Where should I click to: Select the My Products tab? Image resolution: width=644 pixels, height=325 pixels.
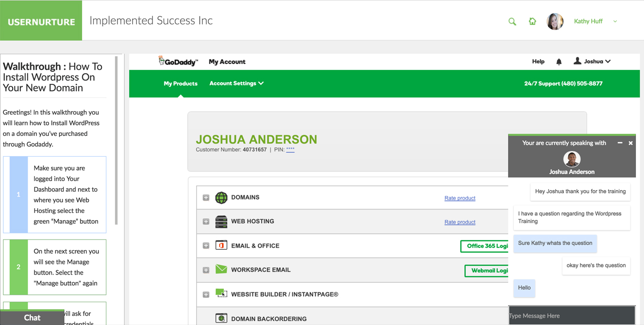tap(181, 83)
